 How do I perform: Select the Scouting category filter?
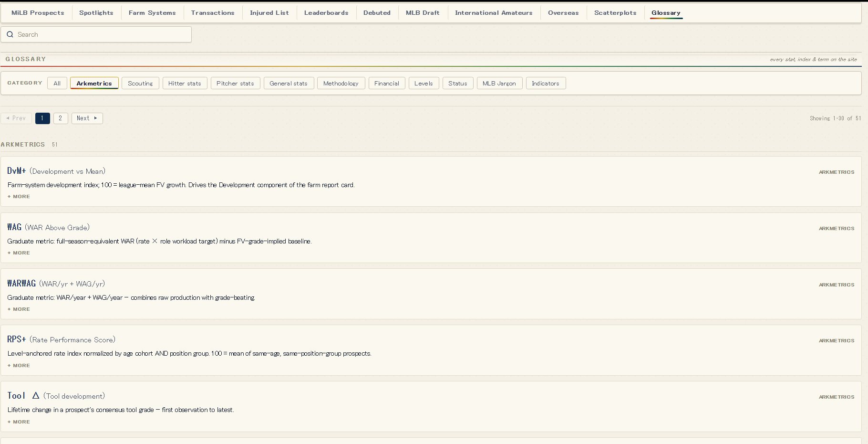pyautogui.click(x=140, y=83)
